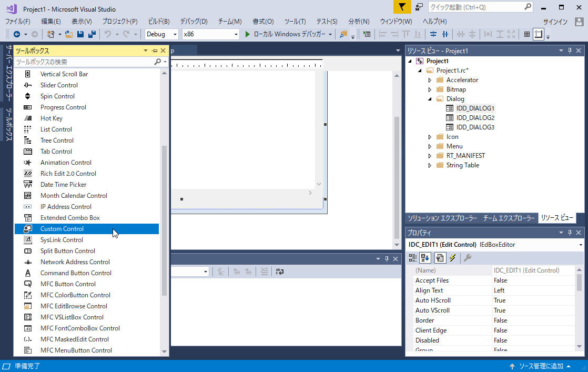Switch to チーム エクスプローラー tab
The width and height of the screenshot is (588, 372).
pyautogui.click(x=509, y=218)
